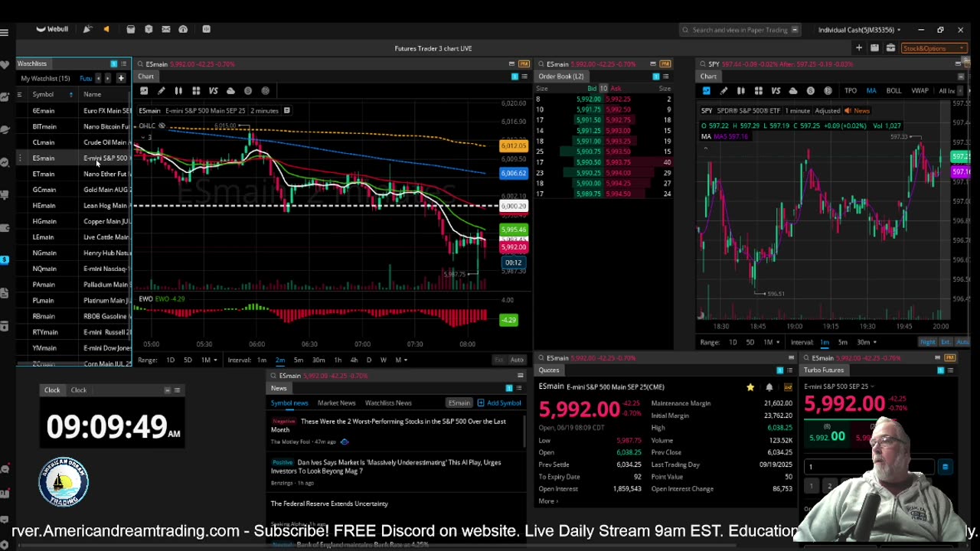
Task: Open search mode dropdown in Paper Trading search
Action: (x=795, y=30)
